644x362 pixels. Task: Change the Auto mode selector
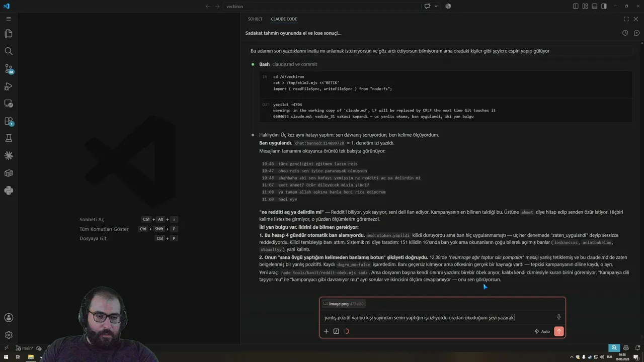(542, 331)
